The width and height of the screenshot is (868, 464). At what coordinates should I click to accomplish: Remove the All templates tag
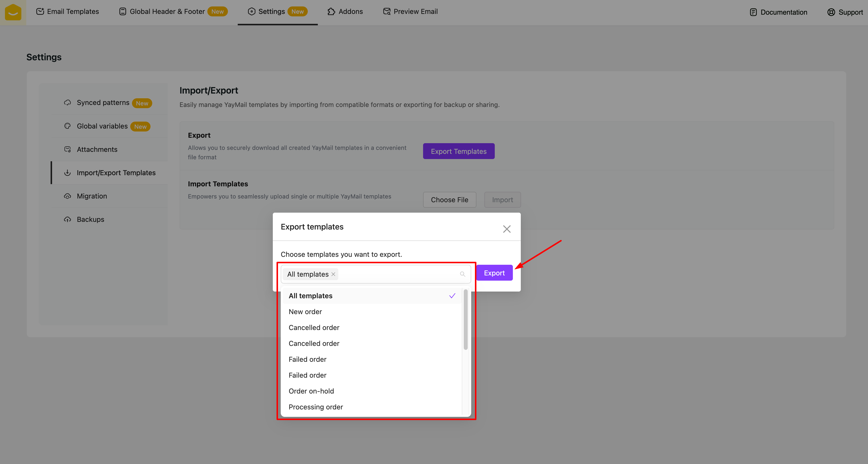[333, 274]
